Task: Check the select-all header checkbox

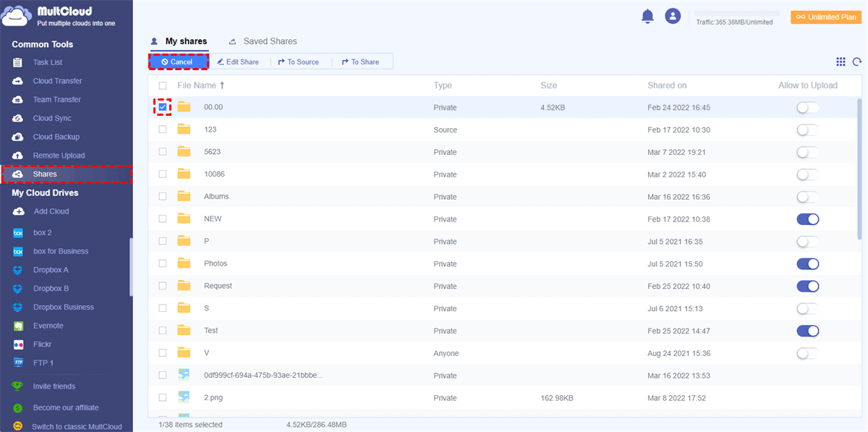Action: click(163, 85)
